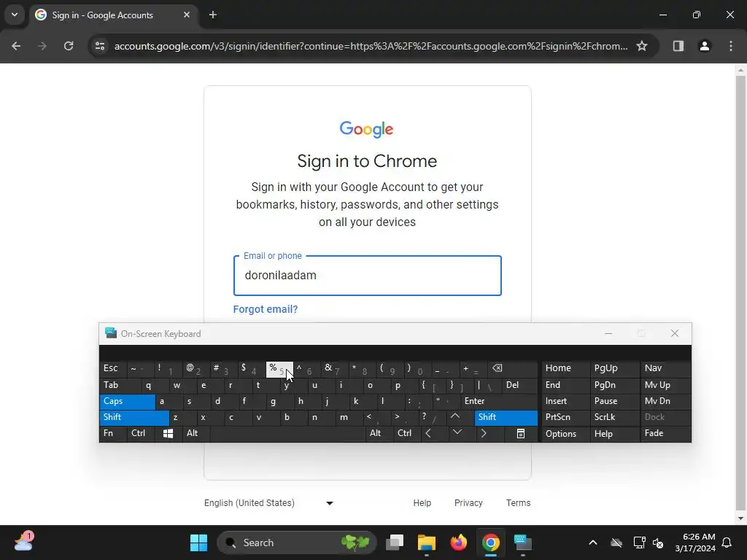Click the Fade key
747x560 pixels.
[665, 433]
